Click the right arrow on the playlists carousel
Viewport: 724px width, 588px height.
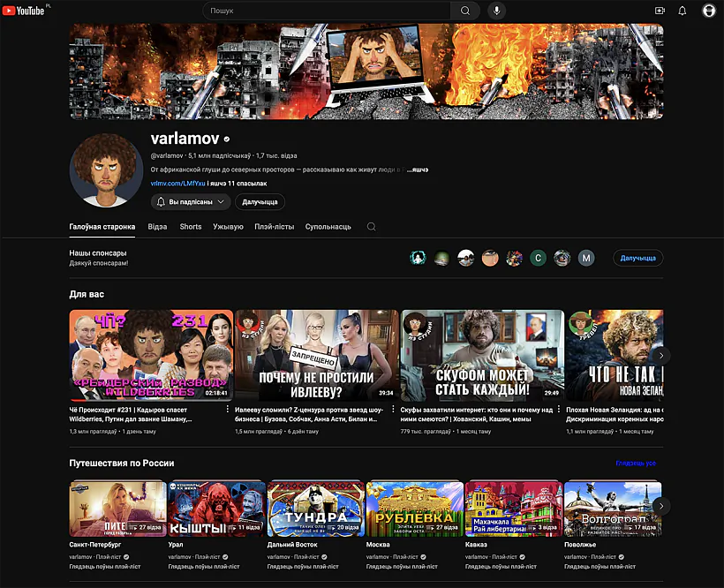click(660, 508)
